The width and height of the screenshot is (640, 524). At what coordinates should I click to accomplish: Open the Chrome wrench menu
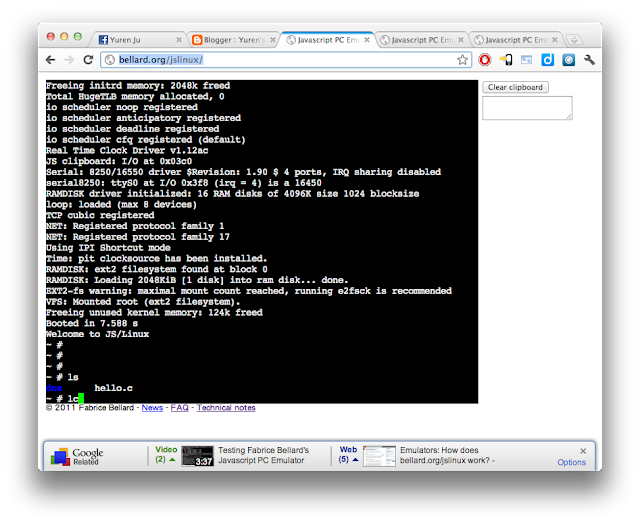pyautogui.click(x=589, y=60)
